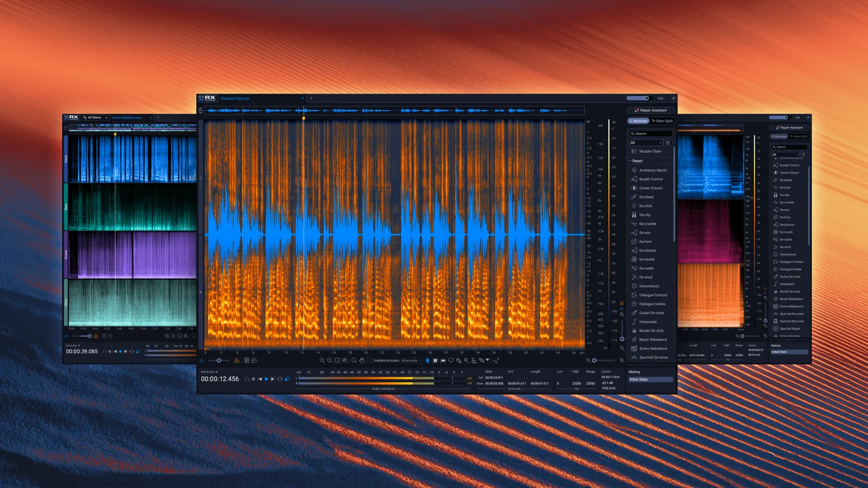Open the De-plosive module
Viewport: 868px width, 488px height.
coord(644,251)
